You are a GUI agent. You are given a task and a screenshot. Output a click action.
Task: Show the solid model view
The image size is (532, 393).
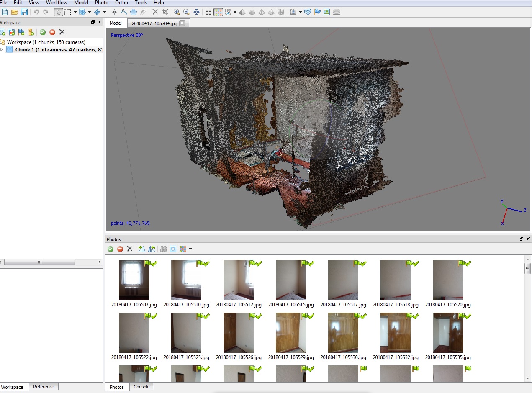(252, 12)
